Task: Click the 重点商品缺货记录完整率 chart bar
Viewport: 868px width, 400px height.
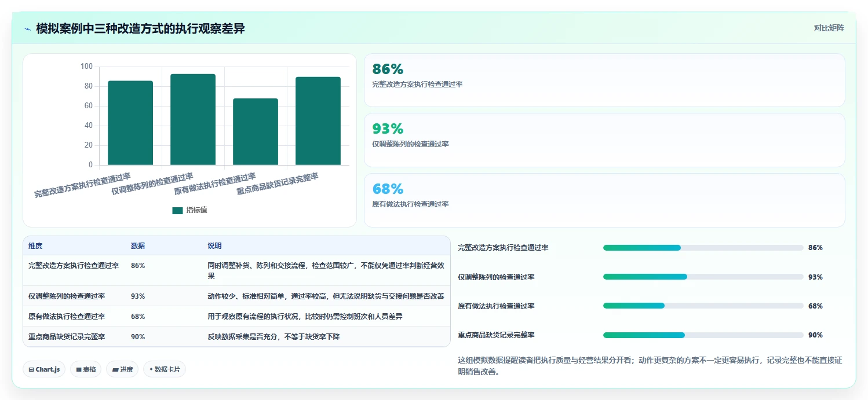Action: click(318, 121)
